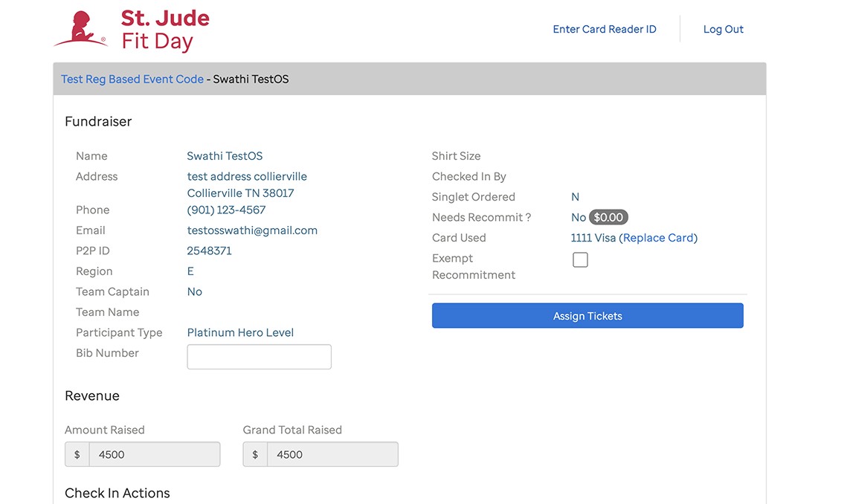
Task: Click the email testosswathi@gmail.com
Action: click(252, 230)
